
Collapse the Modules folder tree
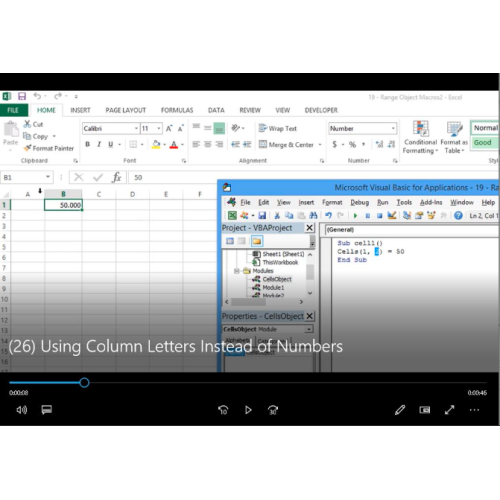[237, 271]
